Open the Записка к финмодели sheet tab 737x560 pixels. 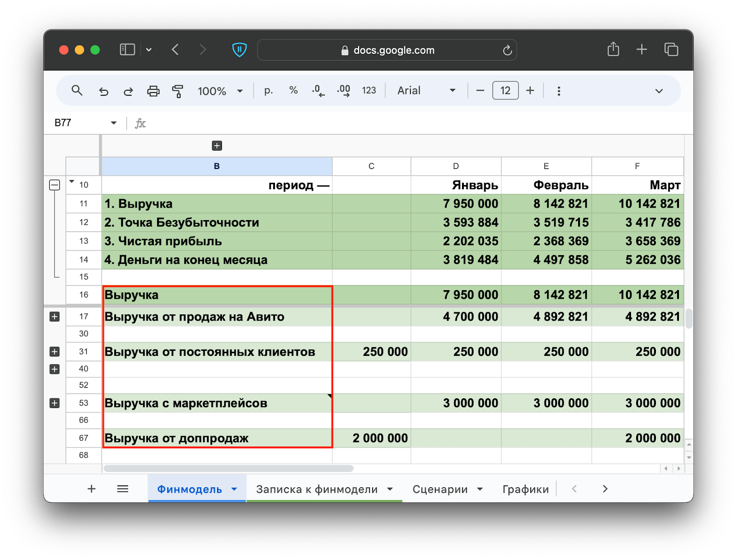(317, 489)
